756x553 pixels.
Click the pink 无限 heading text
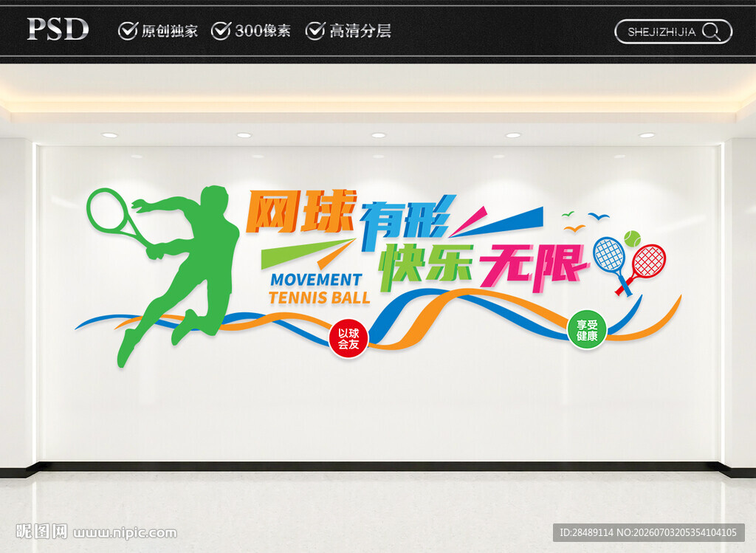533,267
